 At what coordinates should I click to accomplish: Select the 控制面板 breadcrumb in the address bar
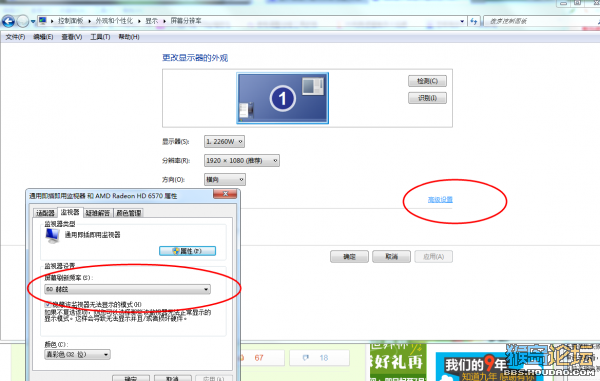point(70,21)
